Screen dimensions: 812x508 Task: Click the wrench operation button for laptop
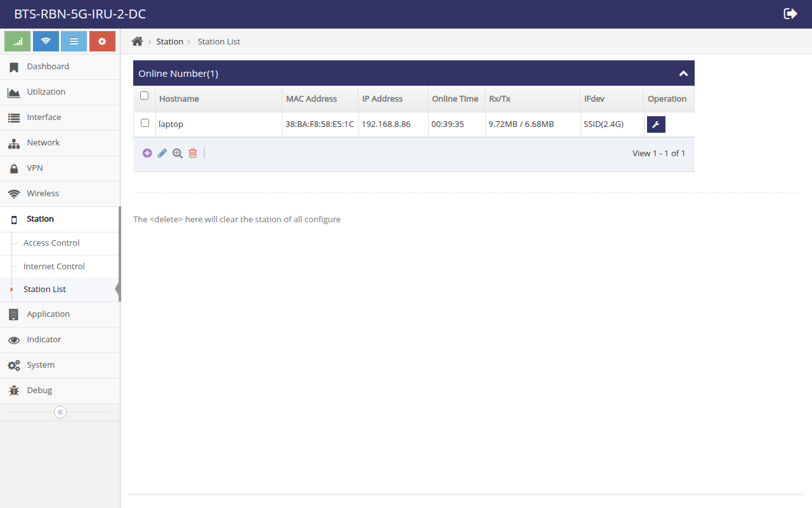pos(656,124)
